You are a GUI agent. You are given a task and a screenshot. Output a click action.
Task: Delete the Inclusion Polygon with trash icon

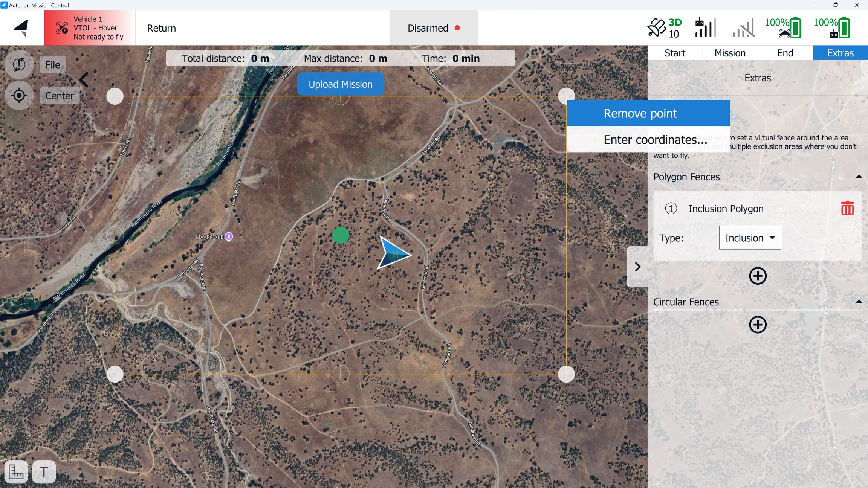pyautogui.click(x=847, y=208)
